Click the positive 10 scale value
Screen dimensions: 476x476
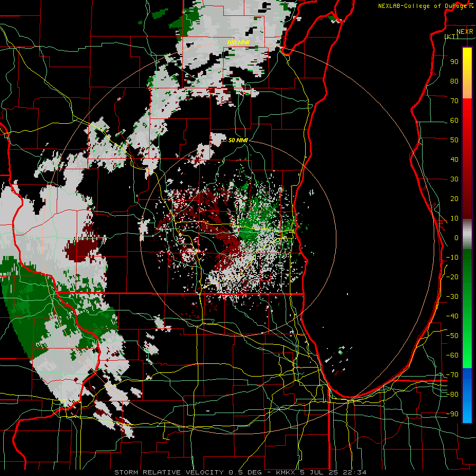tap(454, 218)
